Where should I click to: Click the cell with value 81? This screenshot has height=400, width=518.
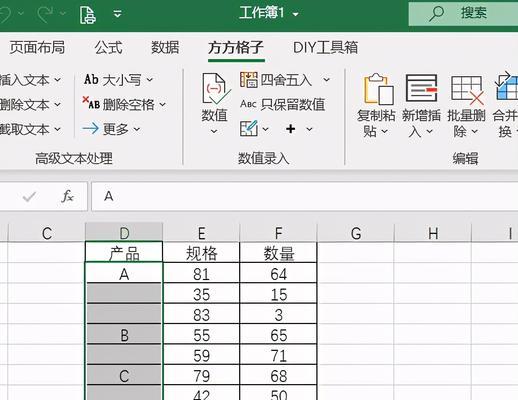(201, 273)
